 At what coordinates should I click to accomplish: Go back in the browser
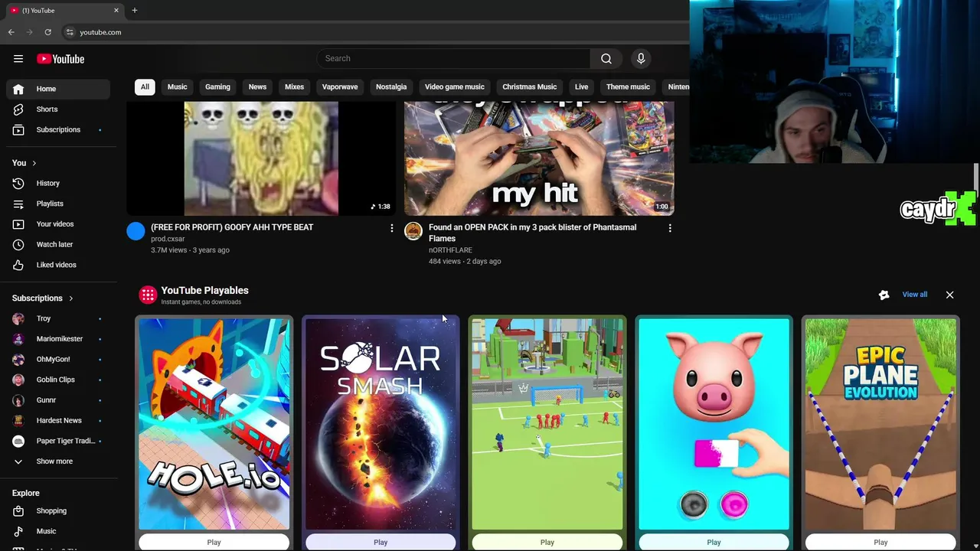coord(11,32)
